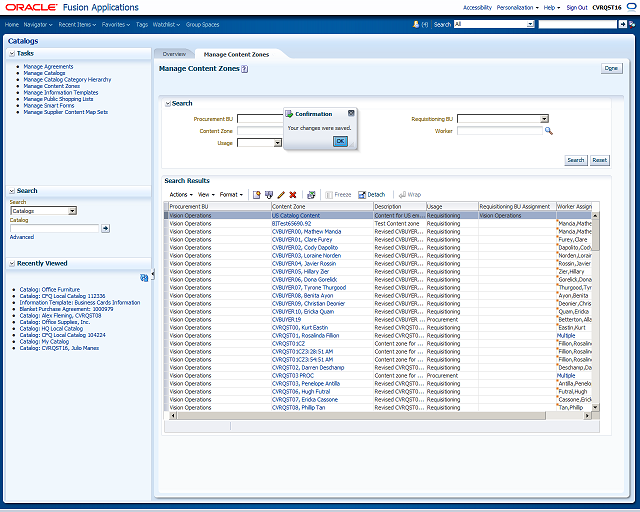
Task: Click OK in the Confirmation dialog
Action: click(340, 141)
